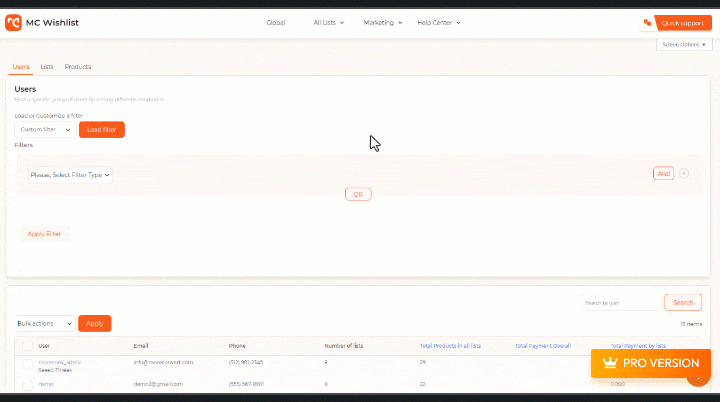Open the Global menu item

276,23
